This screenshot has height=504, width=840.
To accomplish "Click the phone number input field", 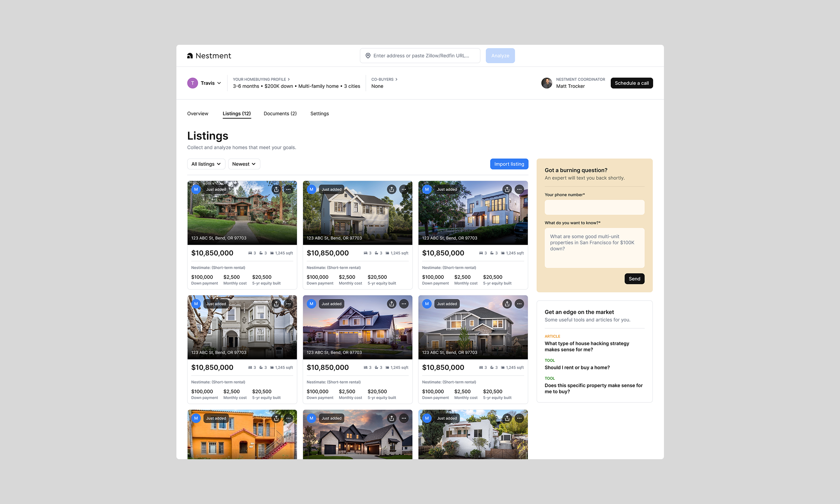I will (x=594, y=207).
